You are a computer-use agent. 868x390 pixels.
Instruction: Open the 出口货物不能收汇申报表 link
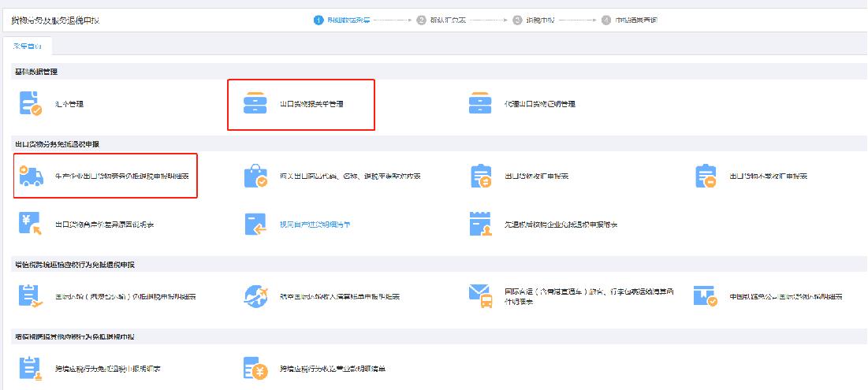(x=769, y=176)
